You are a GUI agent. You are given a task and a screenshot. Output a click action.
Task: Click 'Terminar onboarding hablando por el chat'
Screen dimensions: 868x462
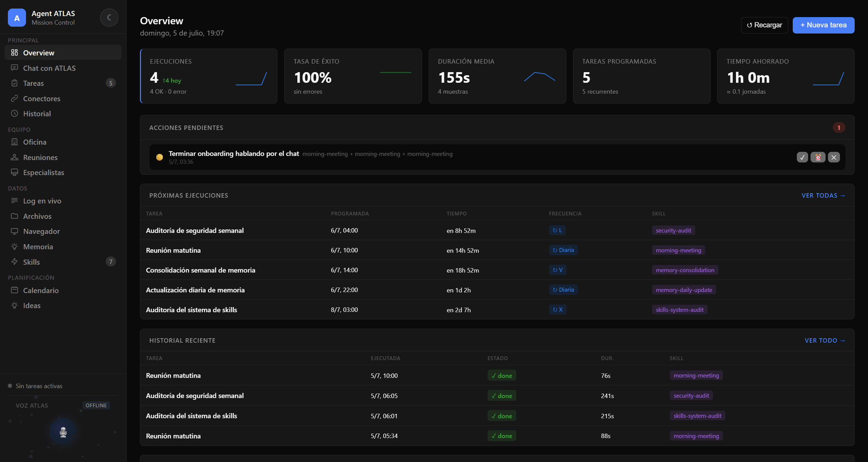[234, 154]
